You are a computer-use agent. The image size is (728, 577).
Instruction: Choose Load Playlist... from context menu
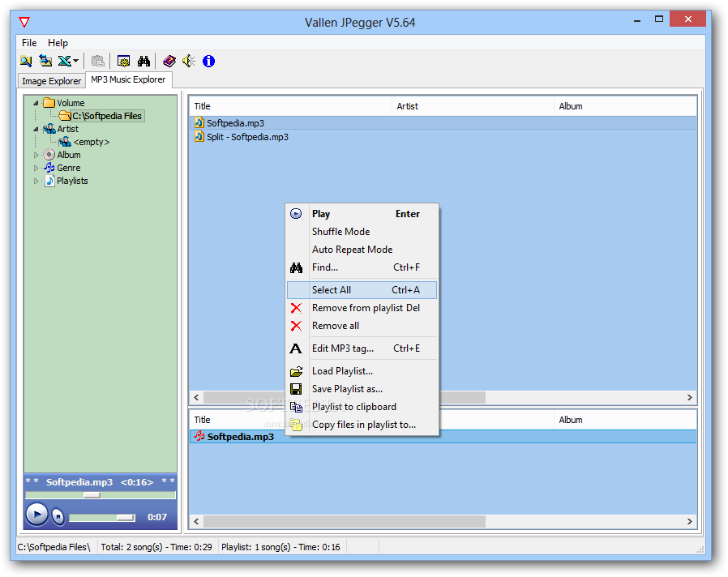tap(362, 371)
